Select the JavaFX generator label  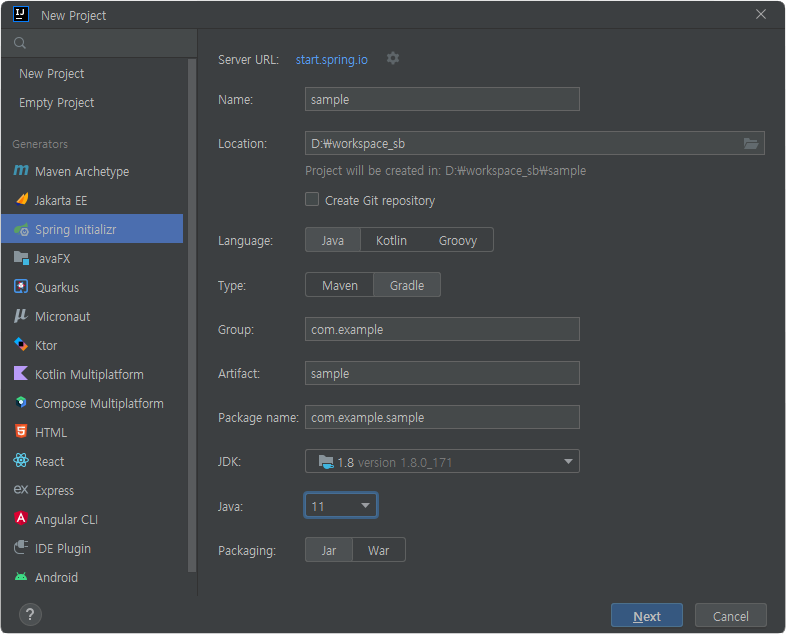(53, 259)
